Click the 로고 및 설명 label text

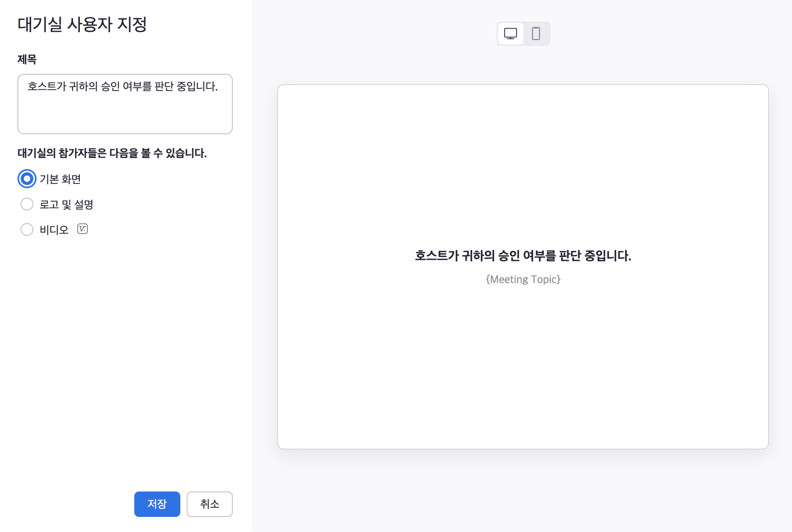[x=66, y=204]
